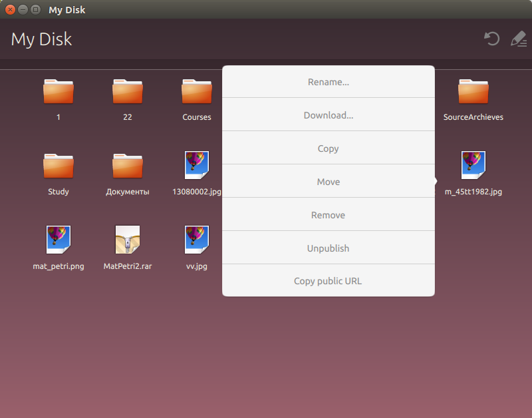The width and height of the screenshot is (532, 418).
Task: Choose Move from the context menu
Action: (x=329, y=182)
